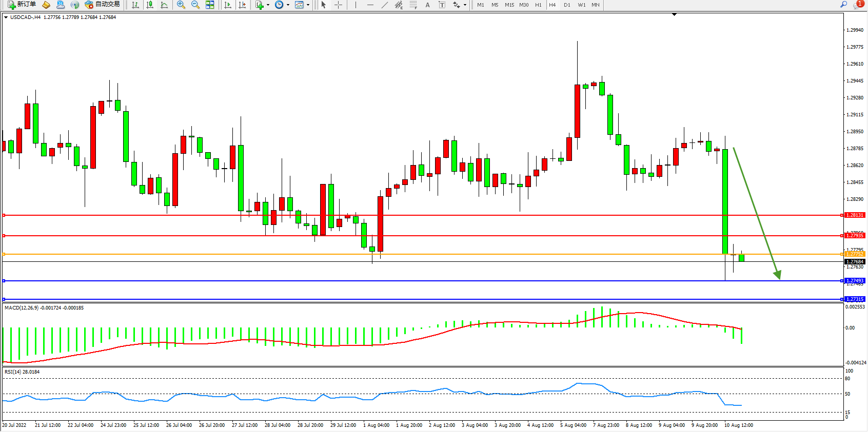Select the crosshair tool
The height and width of the screenshot is (432, 868).
tap(338, 5)
